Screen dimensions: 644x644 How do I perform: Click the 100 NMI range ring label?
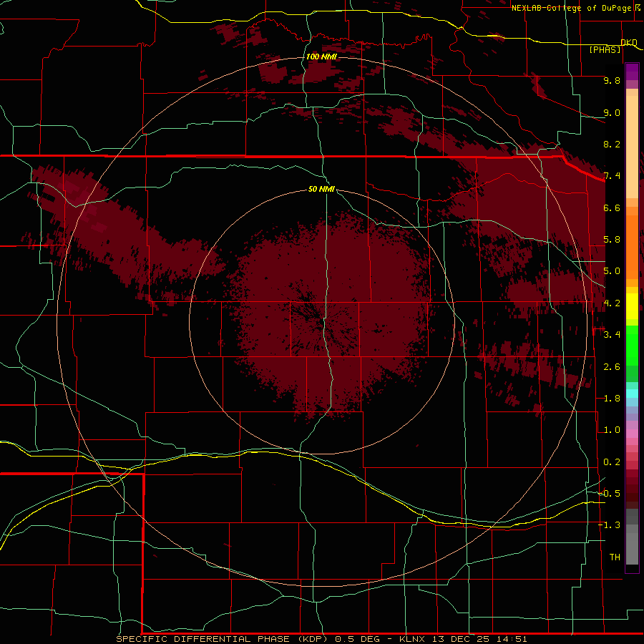click(x=321, y=57)
